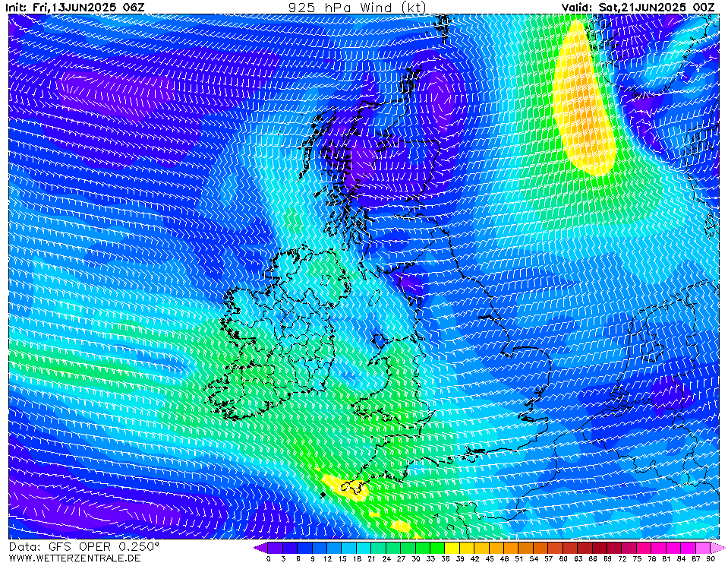Open the WWW.WETTERZENTRALE.DE link text
The width and height of the screenshot is (728, 563).
pos(74,558)
